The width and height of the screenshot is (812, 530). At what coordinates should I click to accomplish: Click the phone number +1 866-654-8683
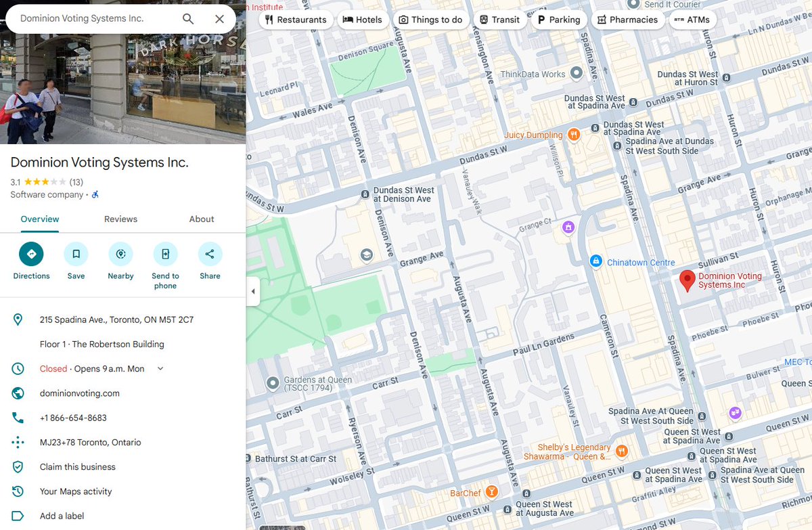73,418
